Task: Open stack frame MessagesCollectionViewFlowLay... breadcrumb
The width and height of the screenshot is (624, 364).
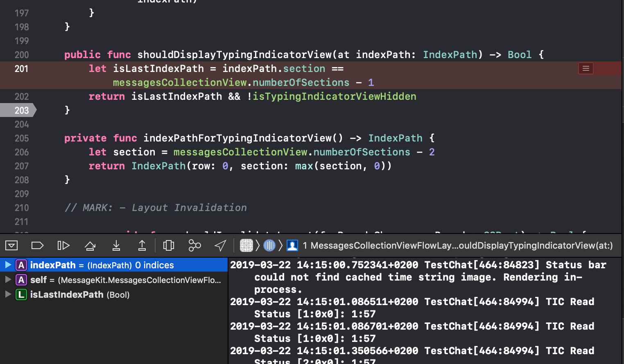Action: click(458, 245)
